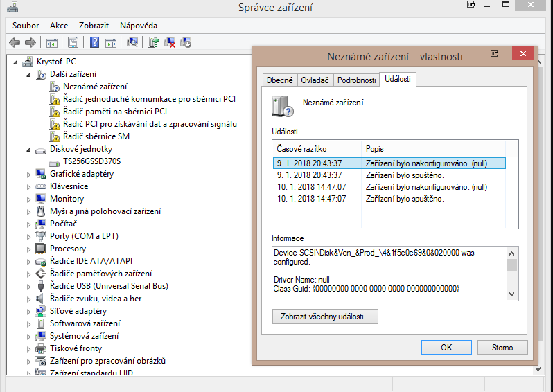Viewport: 553px width, 392px height.
Task: Select the TS256GSSD370S disk drive
Action: pyautogui.click(x=91, y=161)
